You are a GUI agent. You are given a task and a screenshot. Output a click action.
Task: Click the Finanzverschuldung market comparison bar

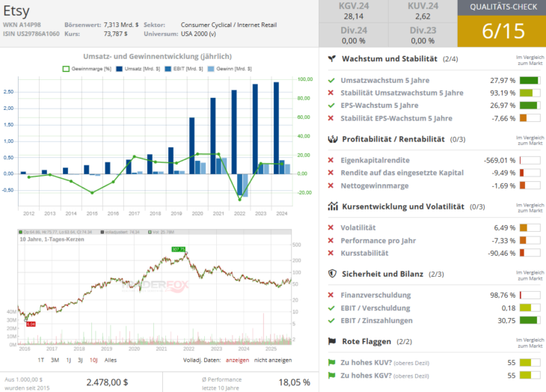(x=529, y=295)
